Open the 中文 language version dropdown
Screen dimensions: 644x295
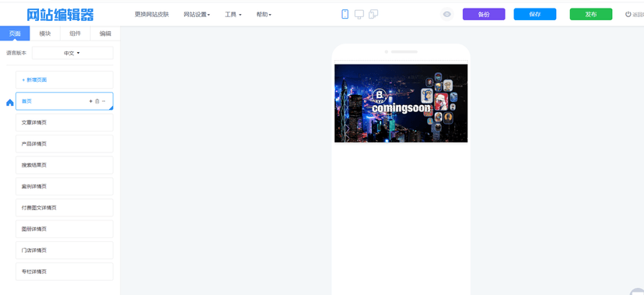pyautogui.click(x=72, y=53)
